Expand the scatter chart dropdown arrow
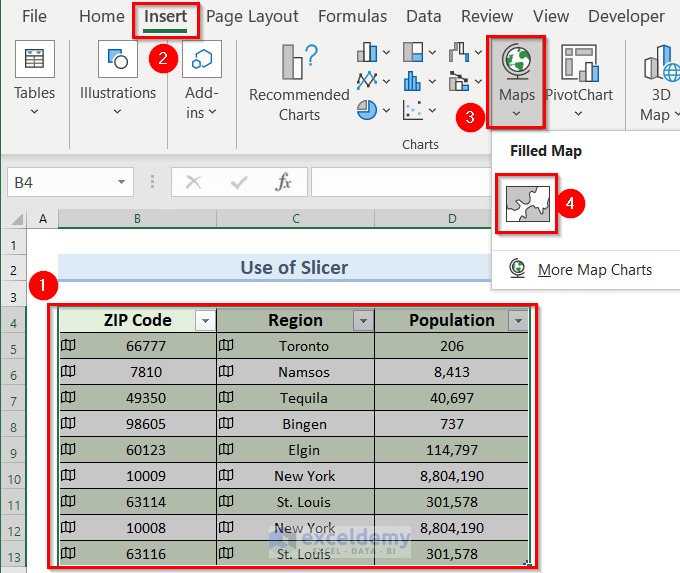Viewport: 680px width, 573px height. (432, 111)
